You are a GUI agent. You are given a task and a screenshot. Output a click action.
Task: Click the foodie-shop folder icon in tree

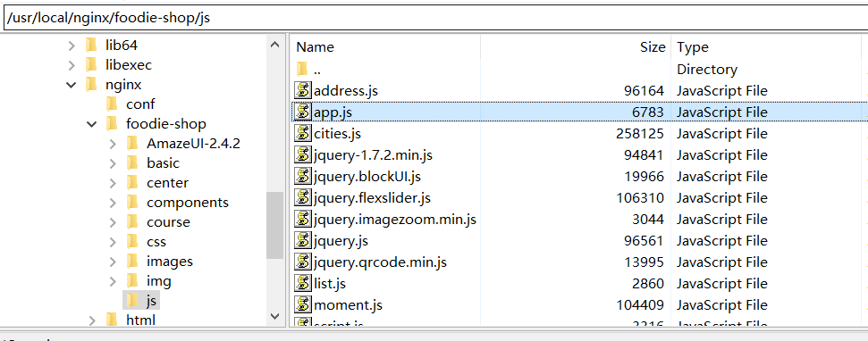tap(113, 124)
